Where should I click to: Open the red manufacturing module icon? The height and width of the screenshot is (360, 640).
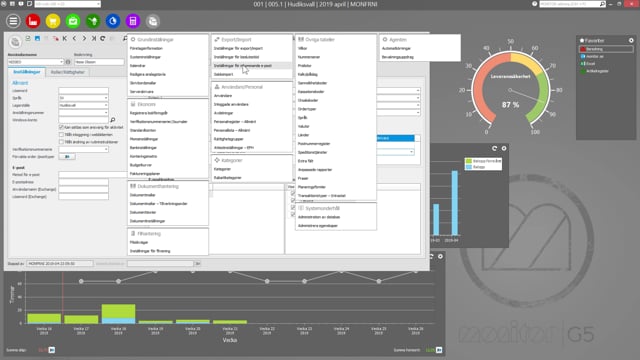point(33,21)
